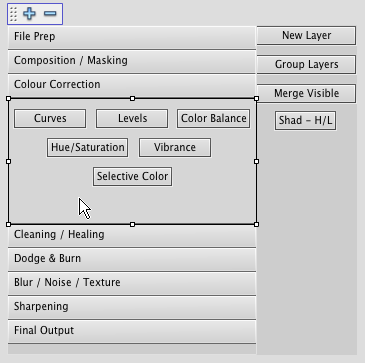This screenshot has height=363, width=365.
Task: Click the bottom-middle handle of selection box
Action: [132, 225]
